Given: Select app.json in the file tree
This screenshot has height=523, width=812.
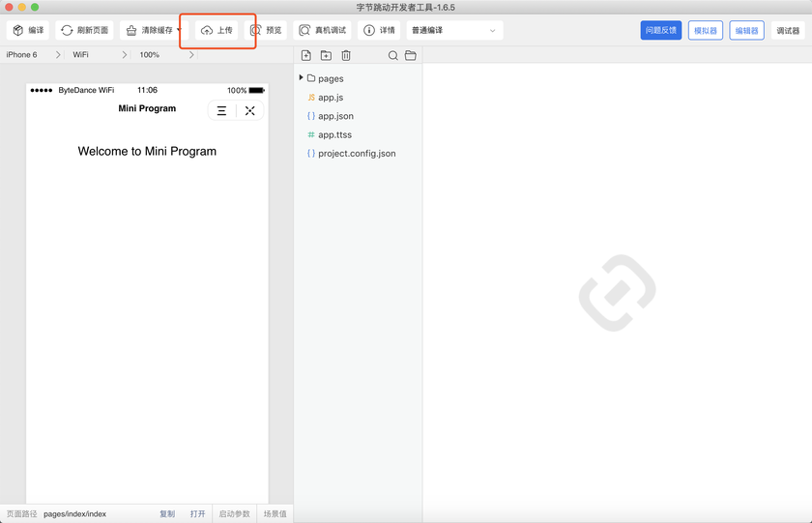Looking at the screenshot, I should 335,116.
